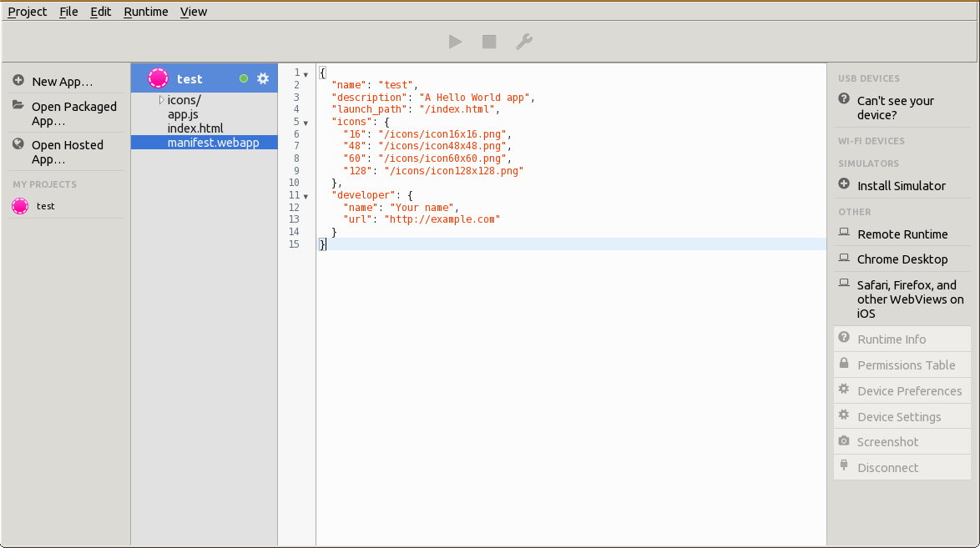Open debugger with the wrench icon
980x548 pixels.
coord(523,42)
